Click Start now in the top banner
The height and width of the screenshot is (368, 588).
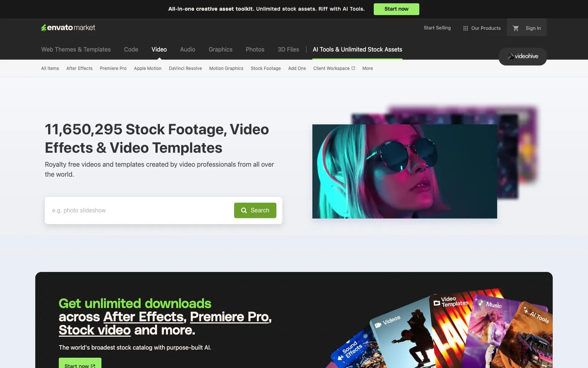click(x=396, y=9)
